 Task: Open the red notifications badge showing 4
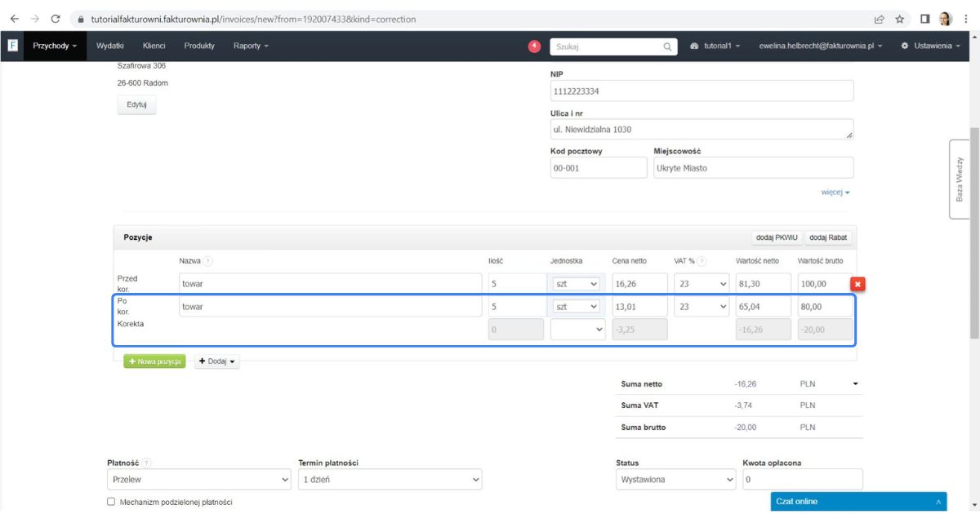point(535,47)
